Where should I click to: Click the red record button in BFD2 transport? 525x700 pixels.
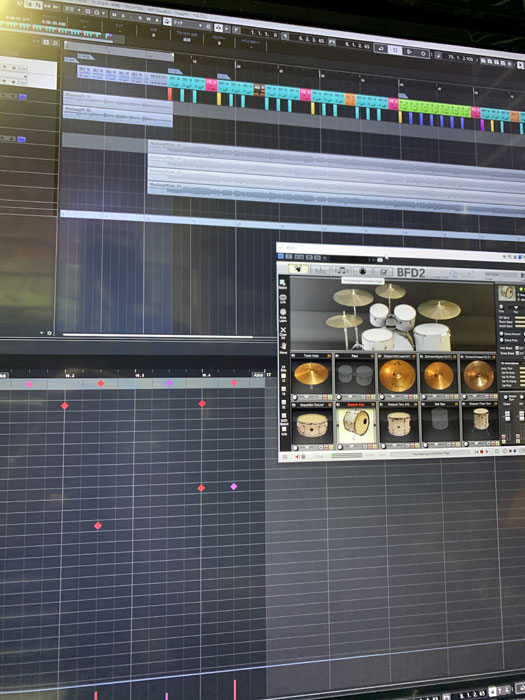pos(481,452)
